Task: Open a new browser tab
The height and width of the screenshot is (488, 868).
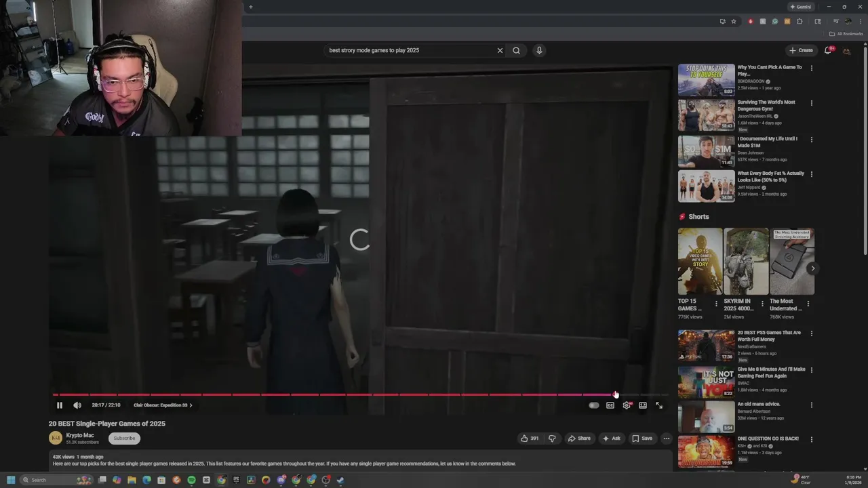Action: coord(250,7)
